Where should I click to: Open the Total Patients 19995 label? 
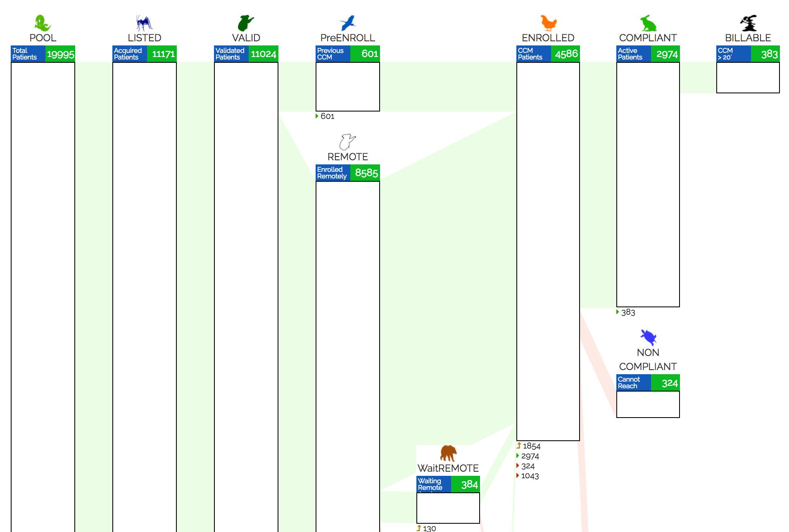point(43,54)
